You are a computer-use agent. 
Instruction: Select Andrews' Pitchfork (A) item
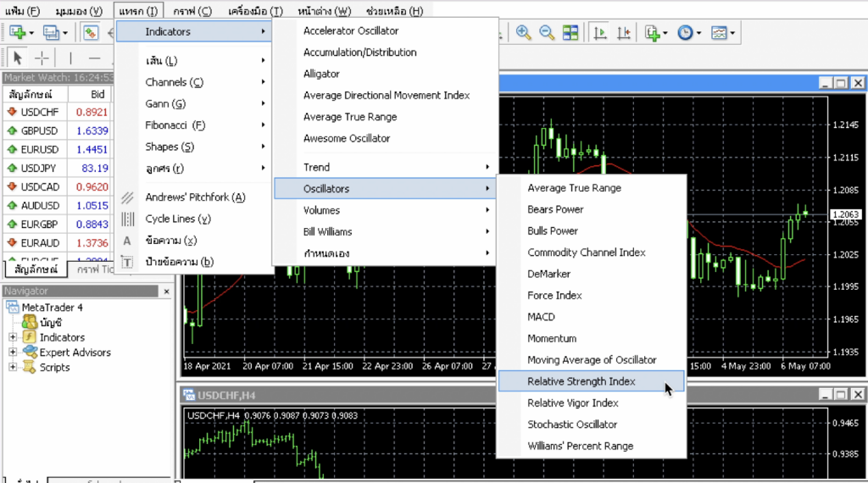click(194, 197)
